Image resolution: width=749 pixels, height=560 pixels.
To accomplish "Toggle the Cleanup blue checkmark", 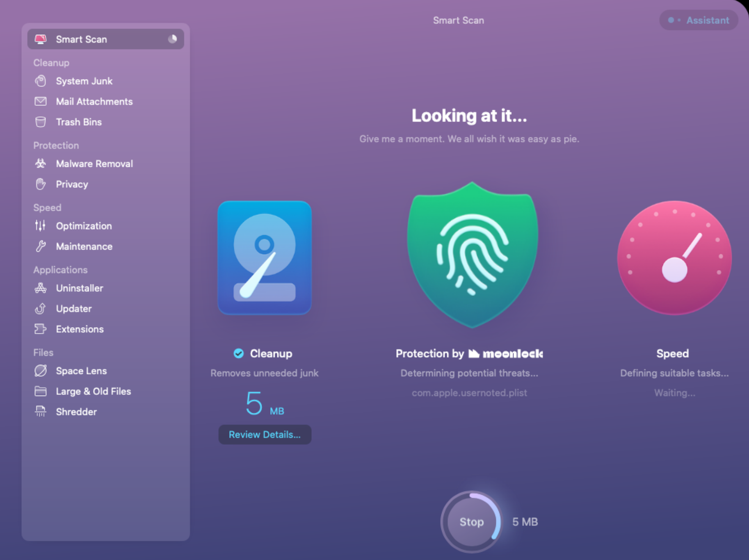I will coord(239,353).
